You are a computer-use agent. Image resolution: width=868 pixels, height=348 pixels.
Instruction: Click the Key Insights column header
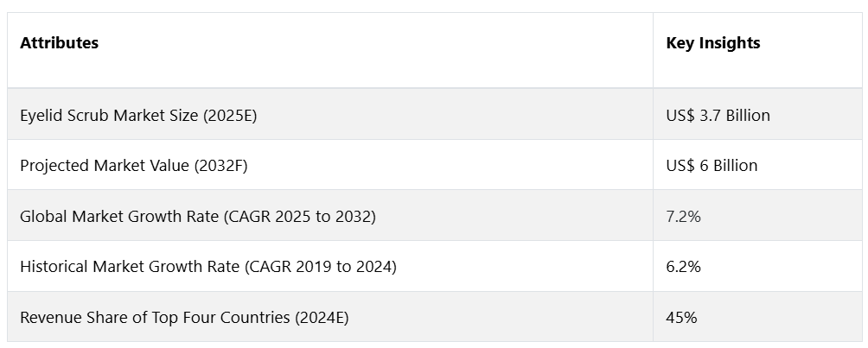point(757,50)
